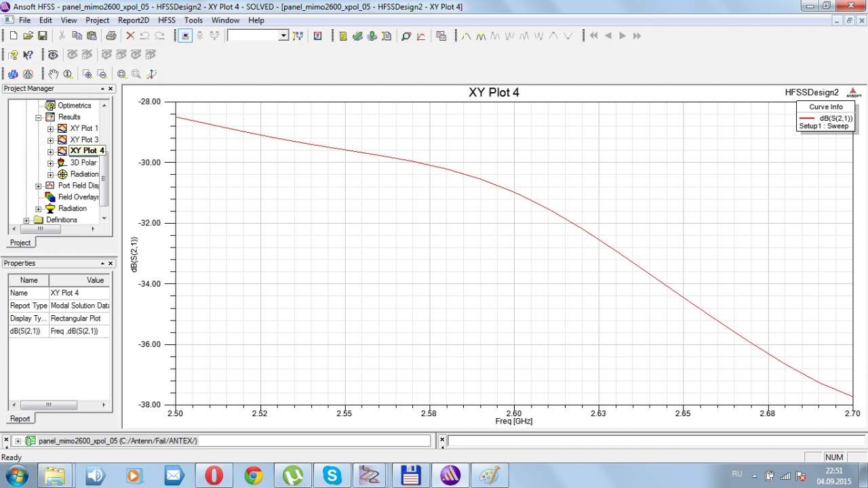This screenshot has height=488, width=868.
Task: Close the Project Manager panel
Action: coord(111,89)
